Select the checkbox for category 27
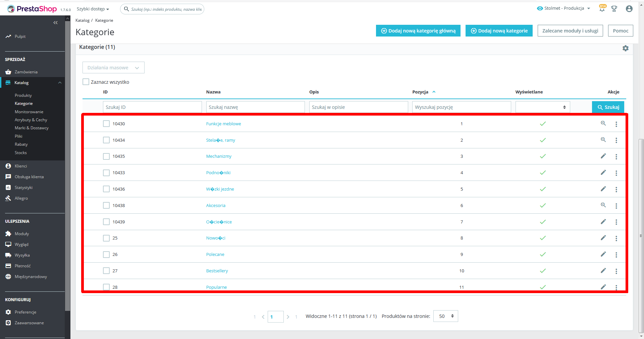 point(106,271)
